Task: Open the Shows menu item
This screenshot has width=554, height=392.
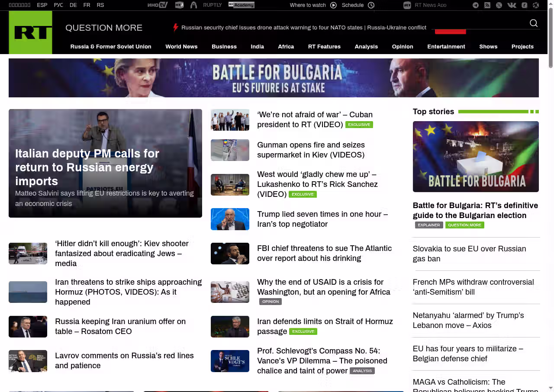Action: 488,47
